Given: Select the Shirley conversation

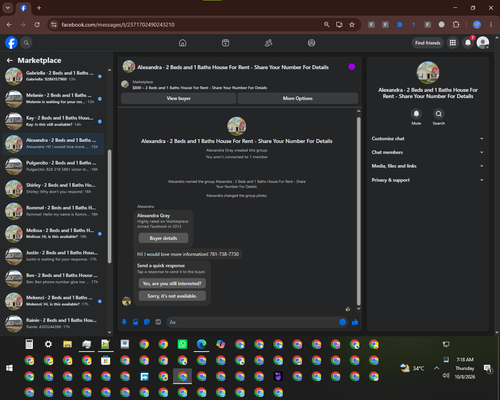Looking at the screenshot, I should pos(53,188).
